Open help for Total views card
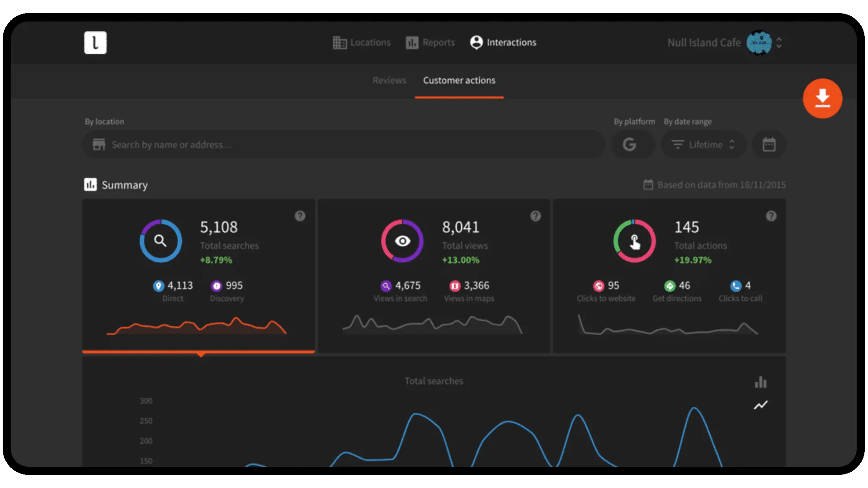The width and height of the screenshot is (868, 488). tap(535, 216)
